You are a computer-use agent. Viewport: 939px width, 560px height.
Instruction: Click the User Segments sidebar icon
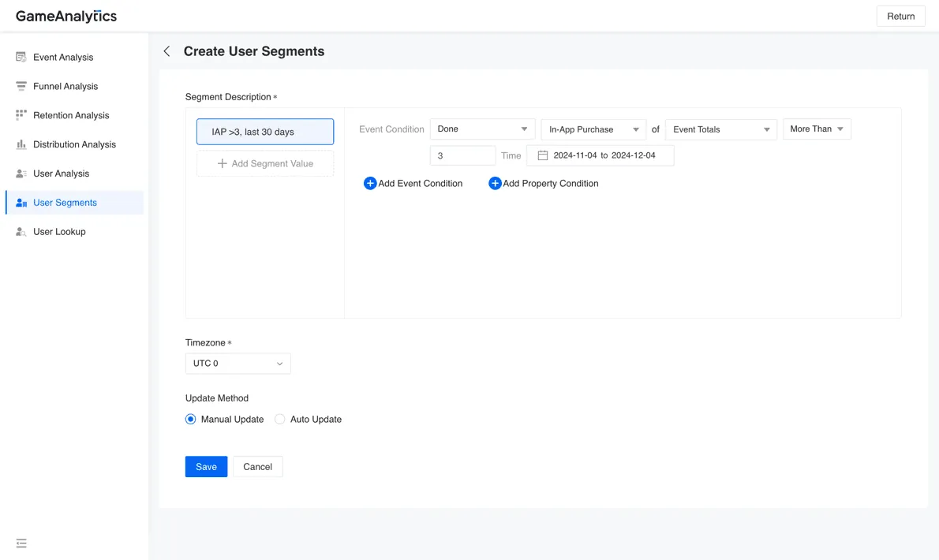[x=21, y=203]
